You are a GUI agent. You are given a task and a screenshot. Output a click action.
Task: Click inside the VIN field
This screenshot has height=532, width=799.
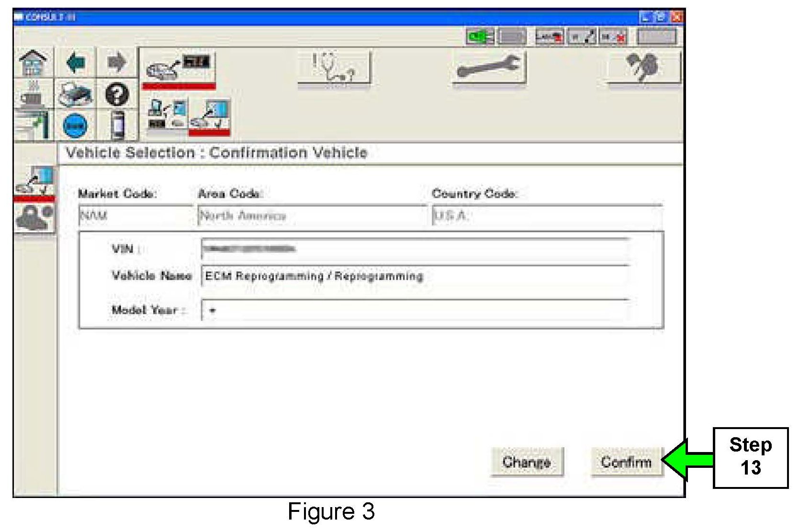pyautogui.click(x=414, y=249)
